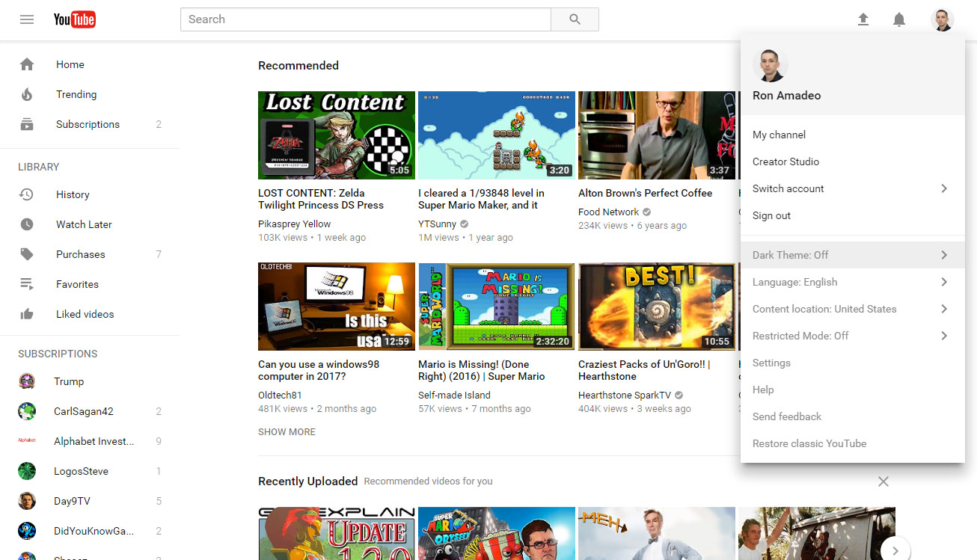Select Restore classic YouTube
This screenshot has width=977, height=560.
click(852, 443)
